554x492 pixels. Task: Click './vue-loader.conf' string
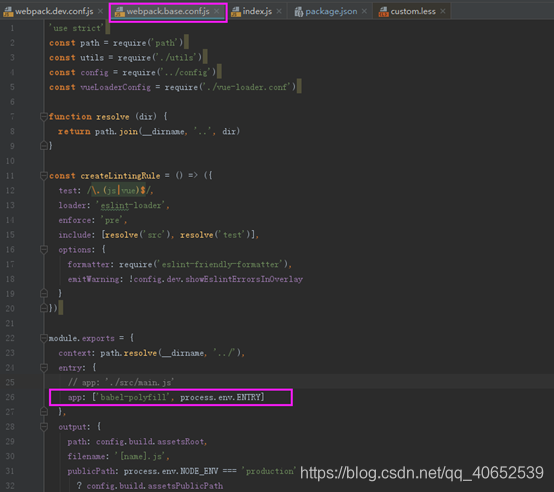247,87
